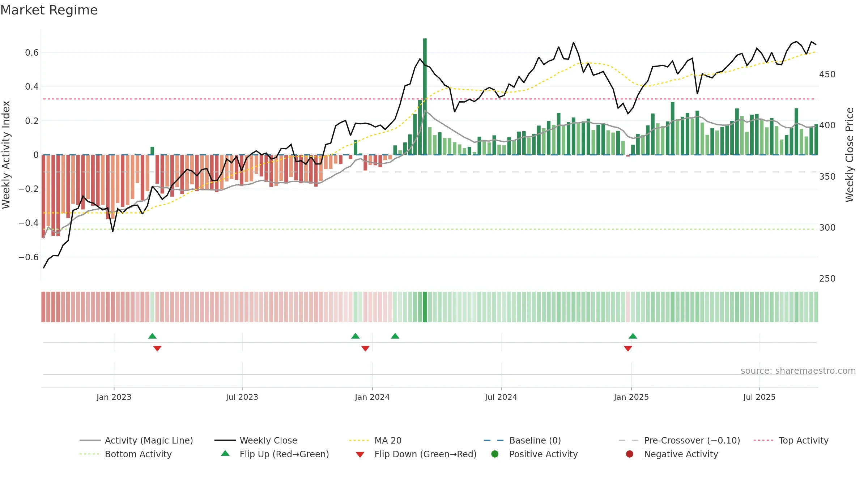Click the green Flip Up triangle legend icon

pyautogui.click(x=225, y=453)
